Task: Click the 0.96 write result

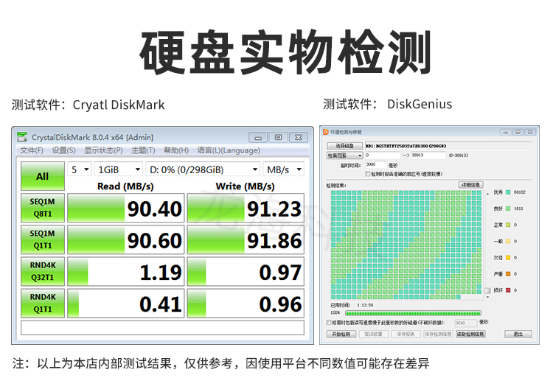Action: click(x=246, y=303)
